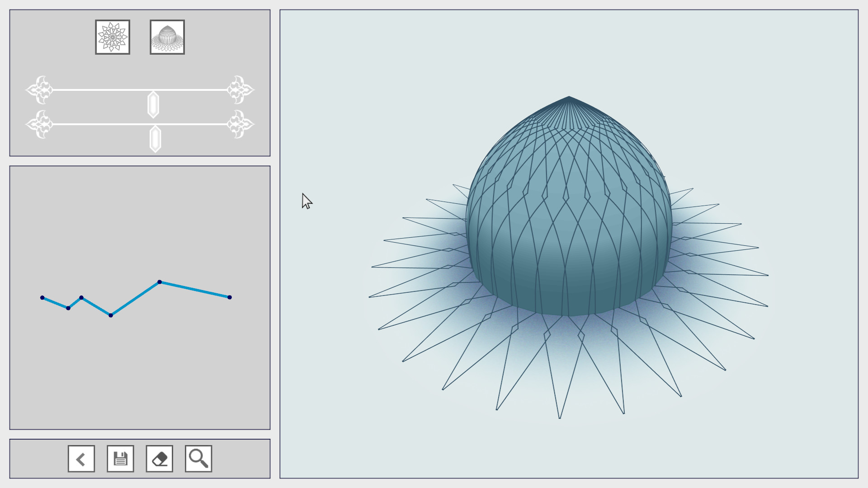
Task: Select the Eraser tool to clear the curve
Action: pos(159,458)
